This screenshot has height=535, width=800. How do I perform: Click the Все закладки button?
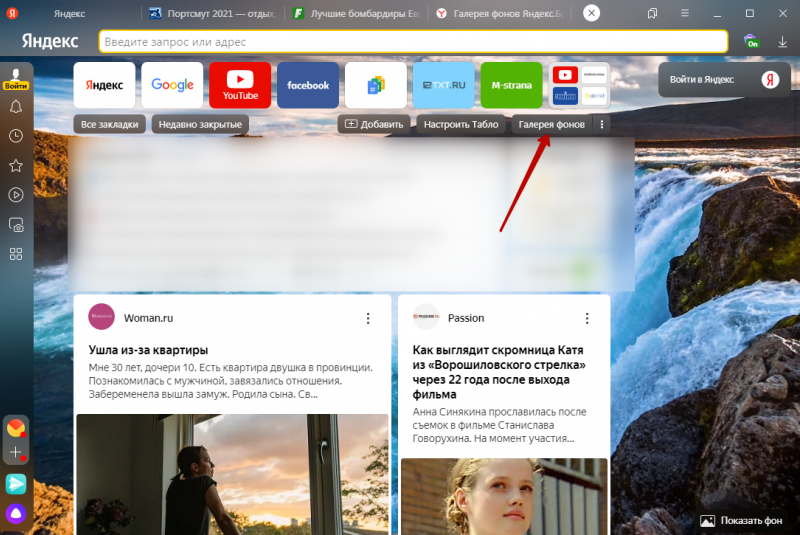pos(109,124)
